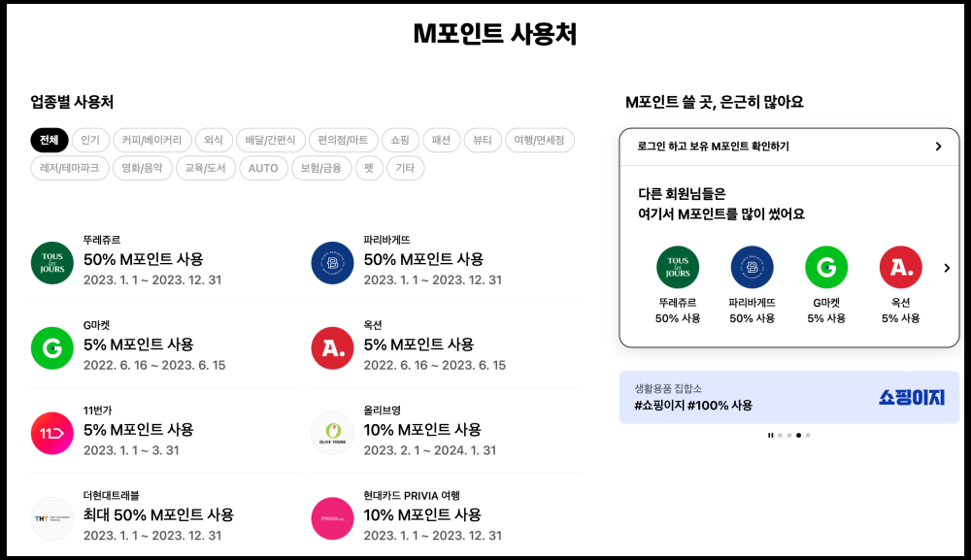Open 옥션 5% M포인트 사용 offer
971x560 pixels.
pyautogui.click(x=446, y=346)
